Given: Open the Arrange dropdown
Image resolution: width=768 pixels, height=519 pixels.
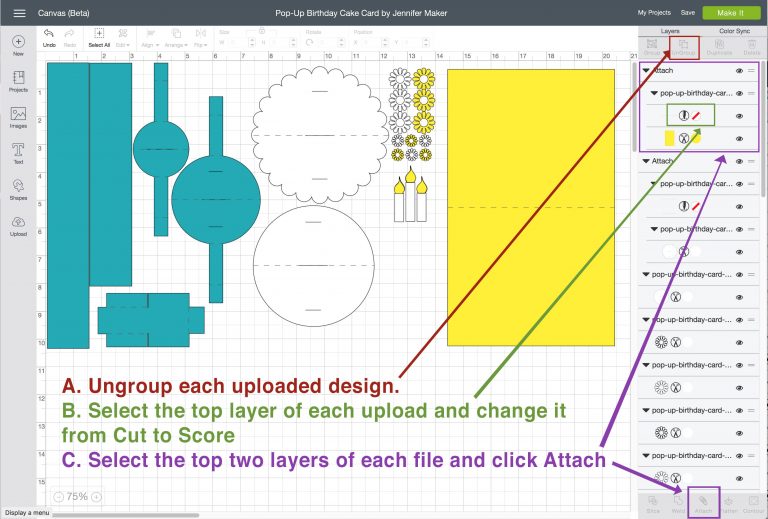Looking at the screenshot, I should point(176,38).
